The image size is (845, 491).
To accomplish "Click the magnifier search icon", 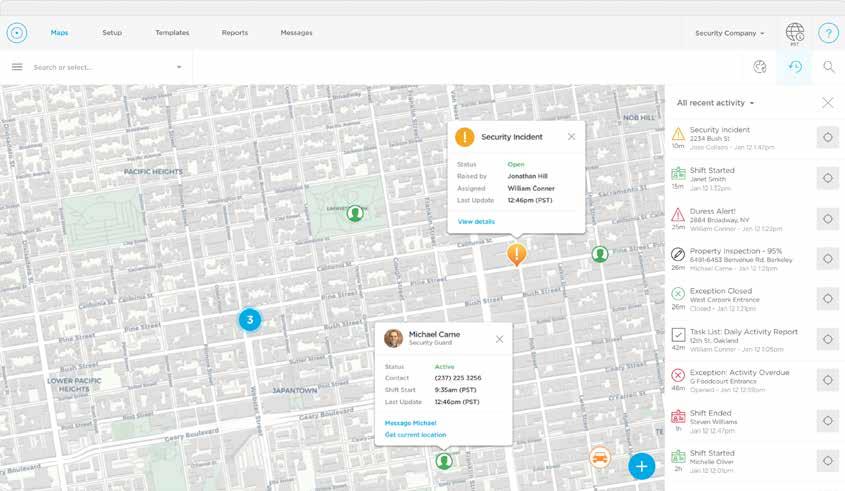I will coord(829,67).
